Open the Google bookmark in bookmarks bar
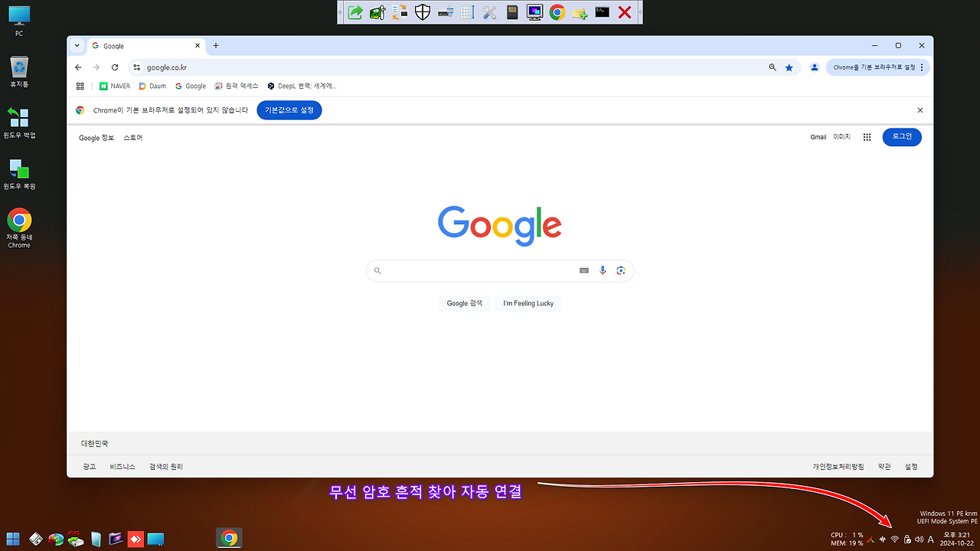 point(191,86)
